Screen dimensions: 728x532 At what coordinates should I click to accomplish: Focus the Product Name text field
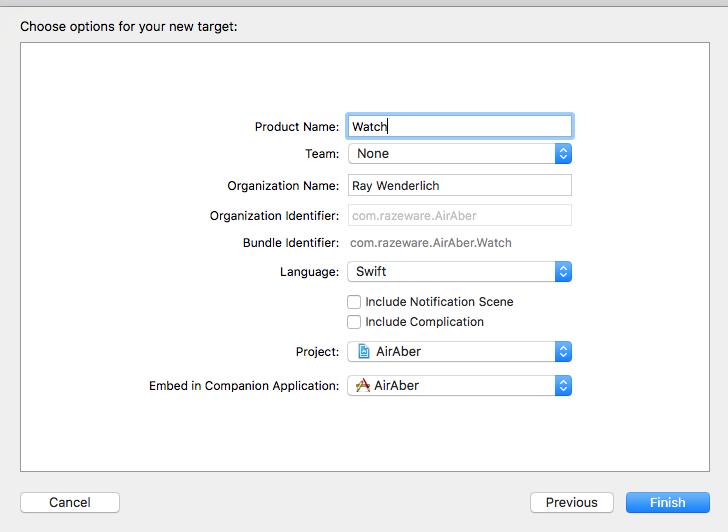click(460, 126)
